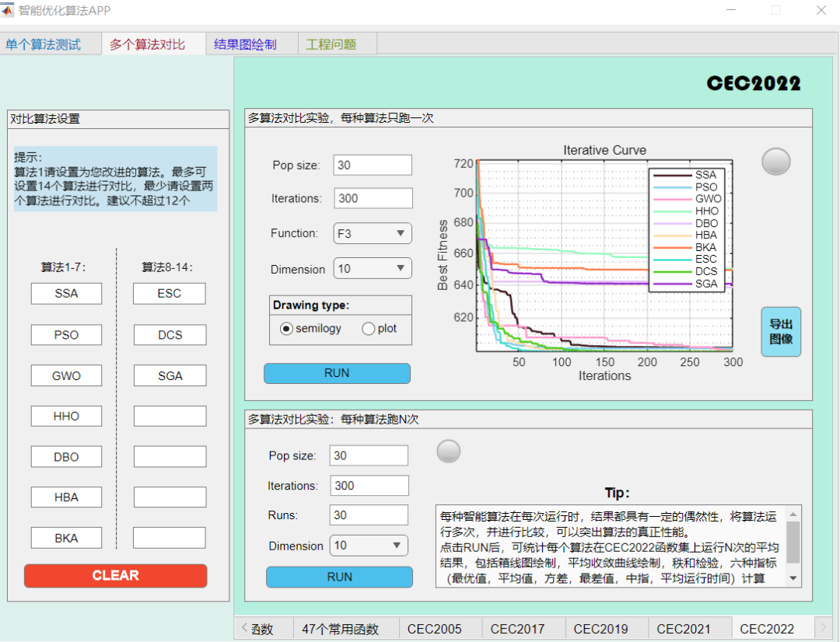
Task: Click the HHO algorithm field
Action: click(66, 416)
